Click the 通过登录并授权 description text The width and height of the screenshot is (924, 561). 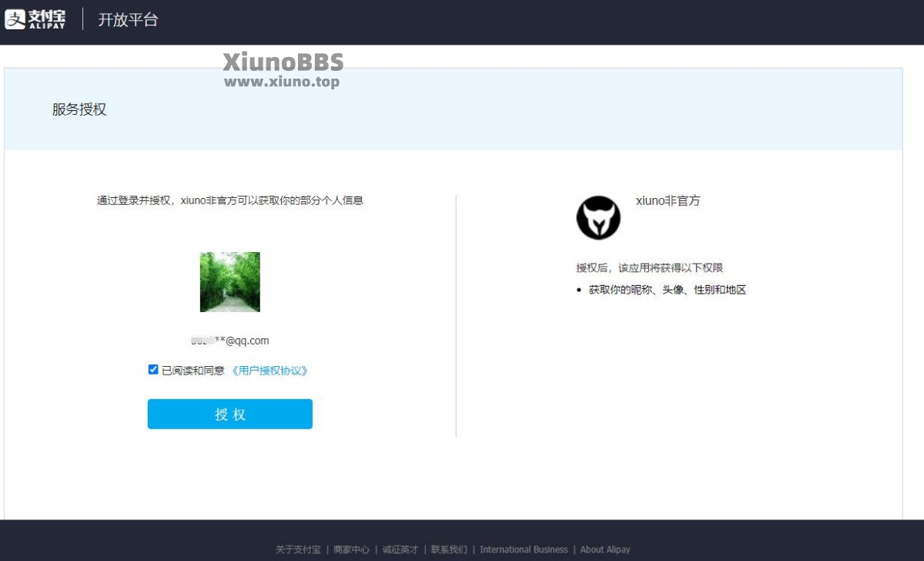point(230,200)
